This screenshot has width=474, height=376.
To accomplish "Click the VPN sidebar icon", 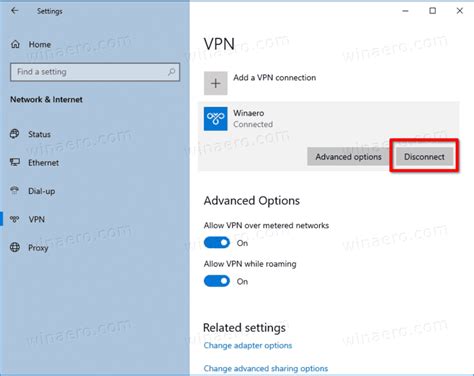I will pos(15,219).
